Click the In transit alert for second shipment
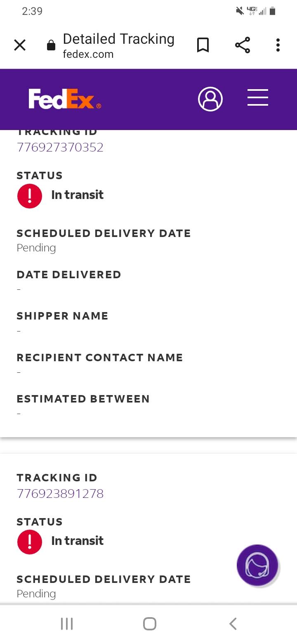297x644 pixels. click(x=29, y=542)
